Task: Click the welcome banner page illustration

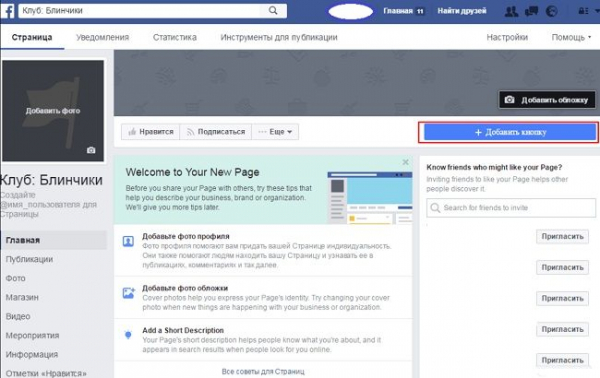Action: pyautogui.click(x=370, y=197)
